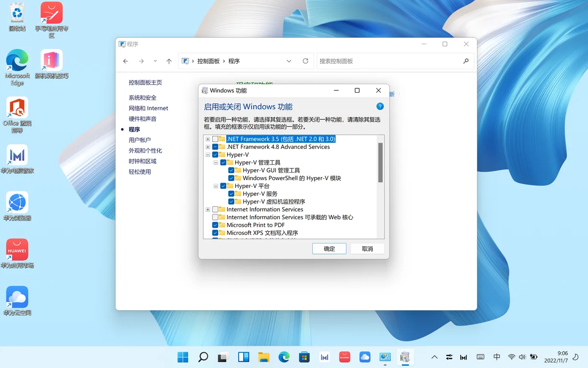
Task: Show hidden tray icons with the chevron
Action: click(434, 357)
